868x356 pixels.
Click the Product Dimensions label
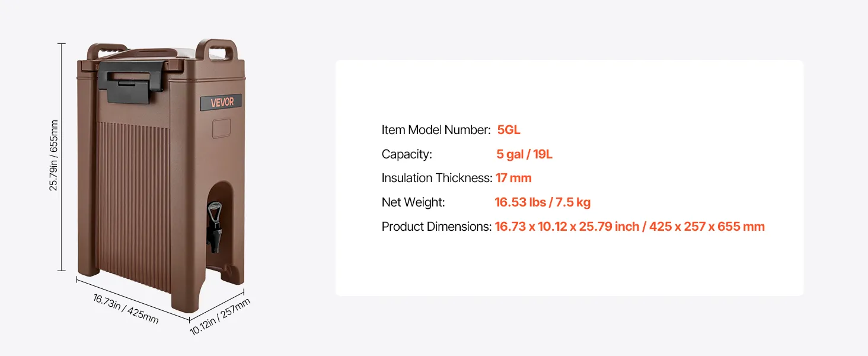pyautogui.click(x=436, y=227)
